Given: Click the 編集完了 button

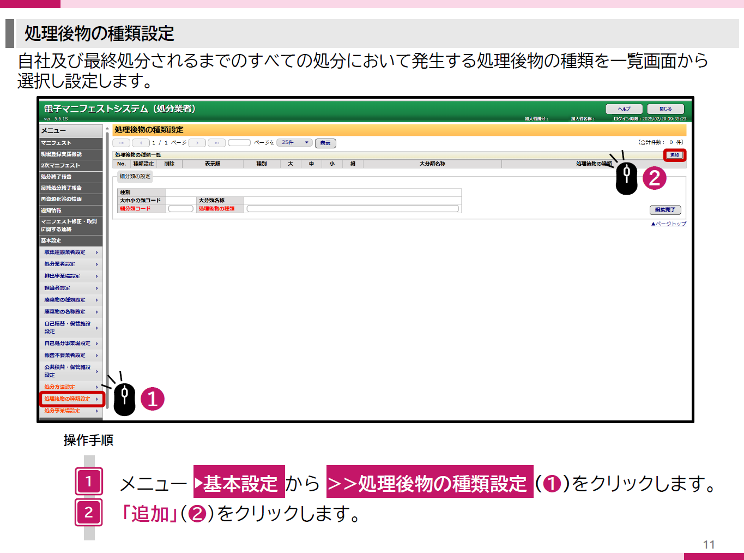Looking at the screenshot, I should pyautogui.click(x=665, y=209).
